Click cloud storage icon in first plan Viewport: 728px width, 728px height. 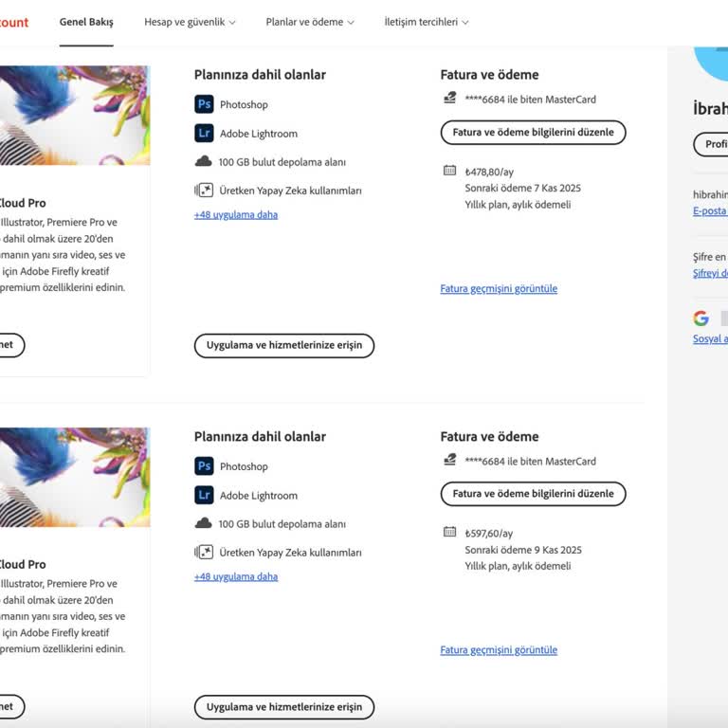[x=204, y=161]
